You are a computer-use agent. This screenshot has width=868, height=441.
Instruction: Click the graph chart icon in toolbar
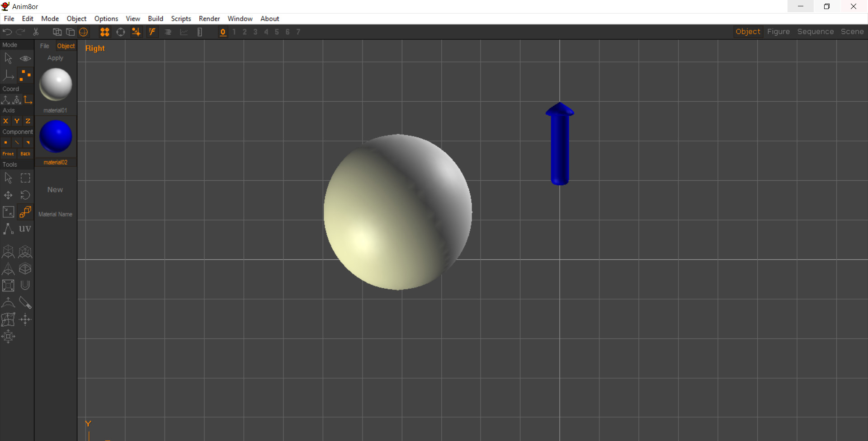point(184,32)
